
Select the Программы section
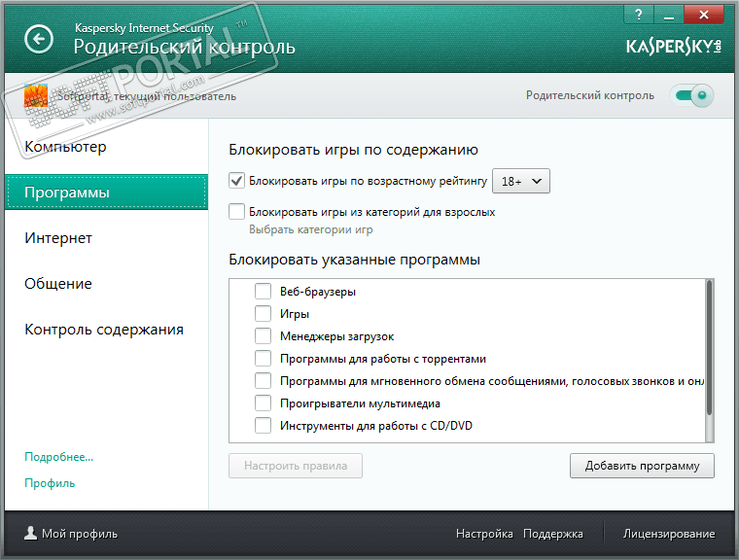[x=107, y=192]
